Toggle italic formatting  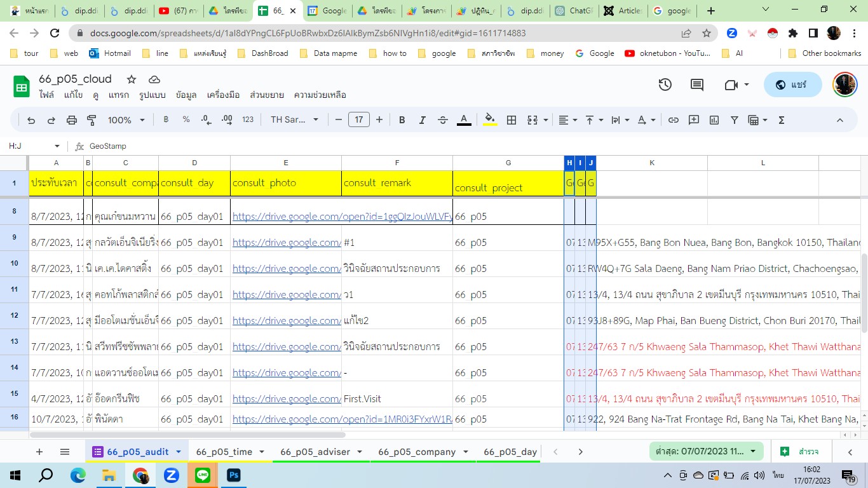coord(423,120)
